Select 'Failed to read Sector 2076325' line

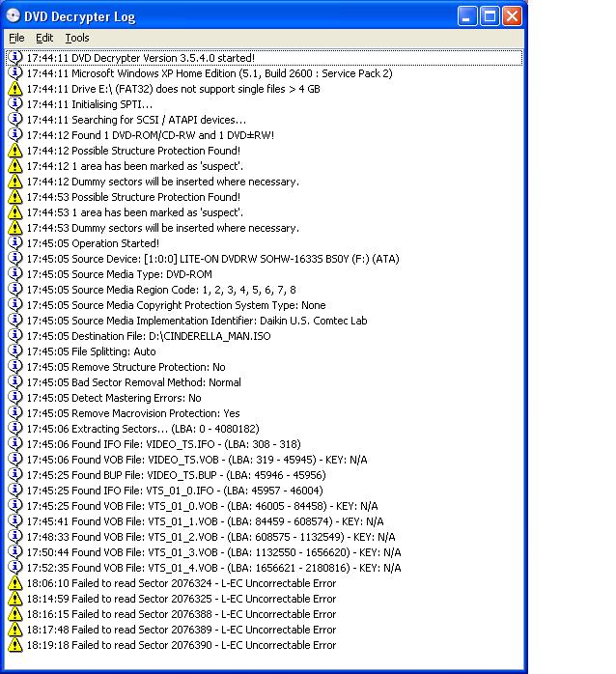182,599
